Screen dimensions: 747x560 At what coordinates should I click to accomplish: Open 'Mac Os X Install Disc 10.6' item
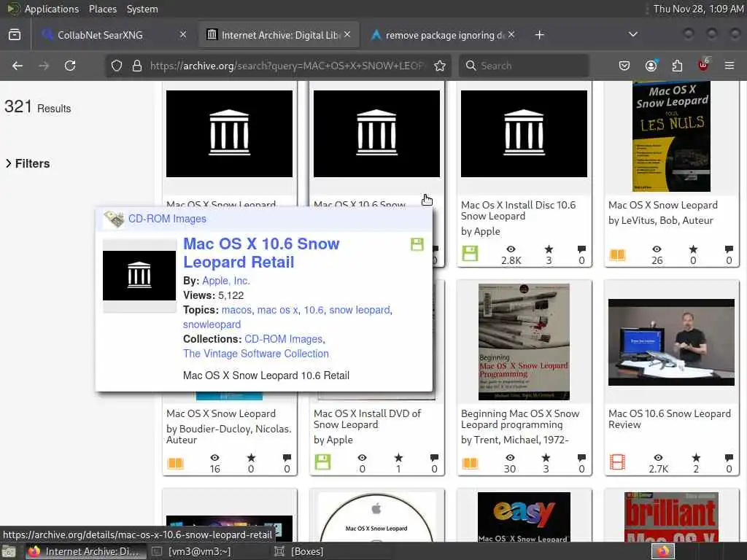click(x=519, y=211)
